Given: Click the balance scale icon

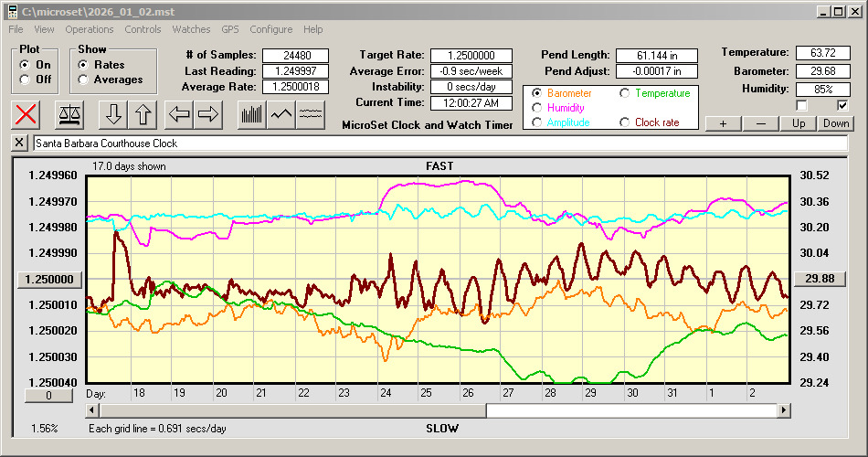Looking at the screenshot, I should pyautogui.click(x=69, y=113).
